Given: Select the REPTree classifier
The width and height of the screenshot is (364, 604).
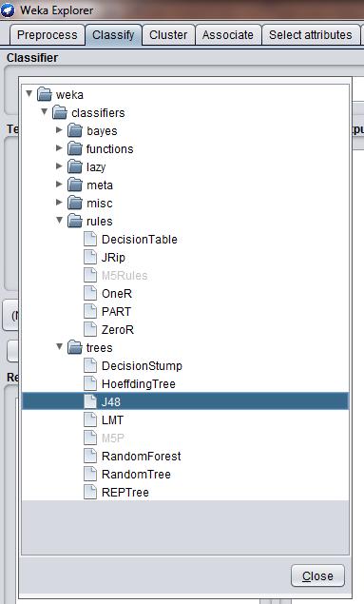Looking at the screenshot, I should [125, 493].
